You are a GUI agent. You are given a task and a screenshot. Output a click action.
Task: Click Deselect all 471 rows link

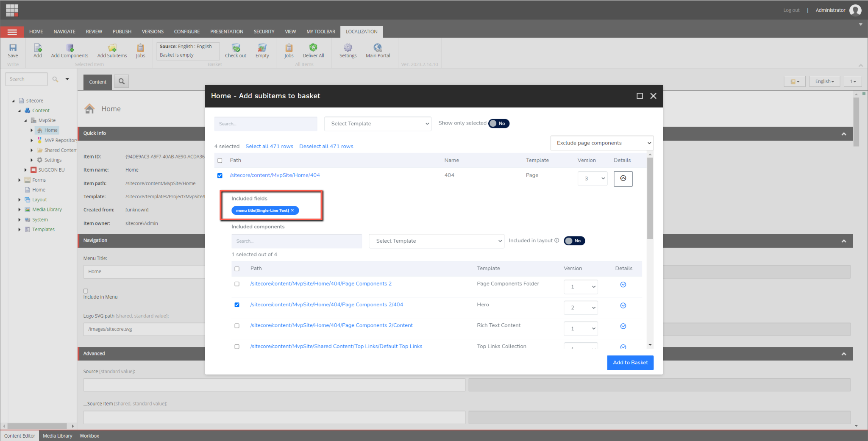click(x=326, y=147)
